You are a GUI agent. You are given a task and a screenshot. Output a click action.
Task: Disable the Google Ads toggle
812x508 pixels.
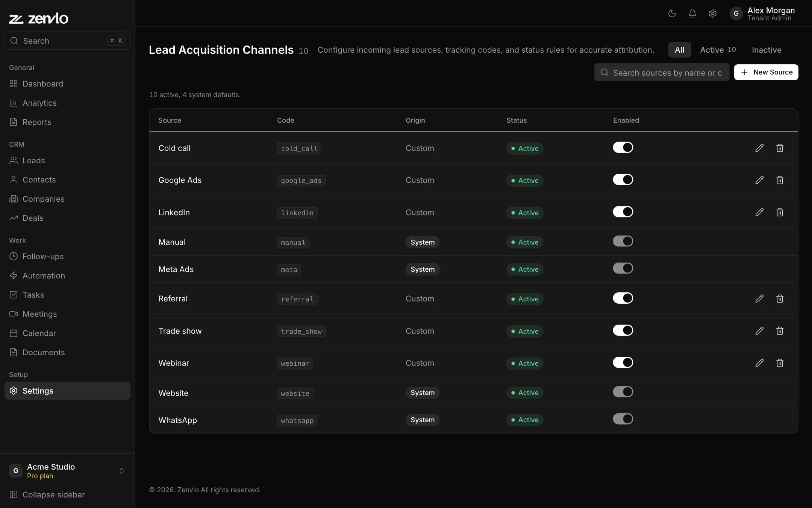coord(623,179)
